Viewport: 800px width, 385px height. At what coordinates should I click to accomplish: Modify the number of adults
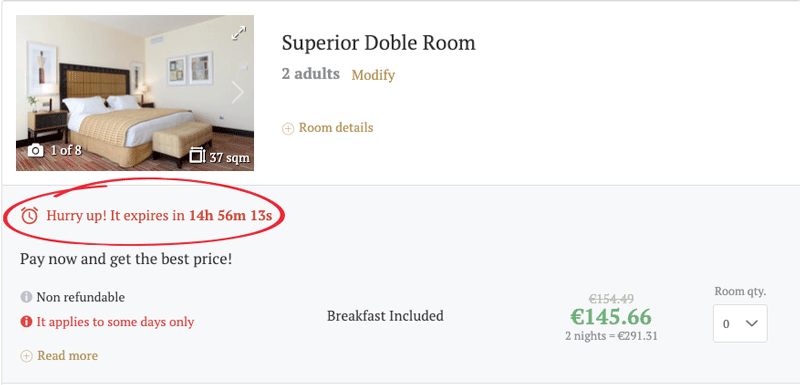coord(373,75)
